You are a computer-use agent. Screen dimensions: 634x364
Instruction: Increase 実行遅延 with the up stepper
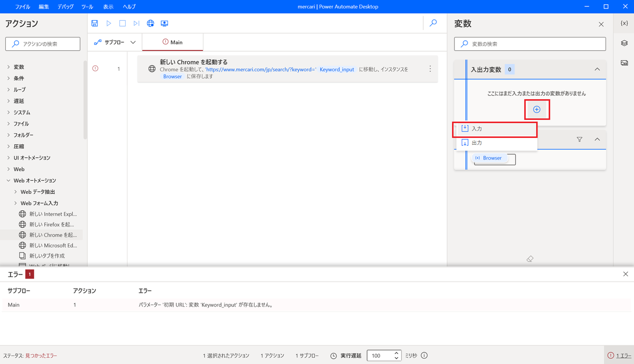[x=397, y=353]
